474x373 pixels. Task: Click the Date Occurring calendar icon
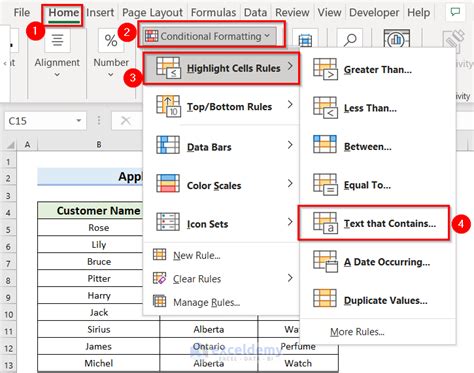click(325, 262)
